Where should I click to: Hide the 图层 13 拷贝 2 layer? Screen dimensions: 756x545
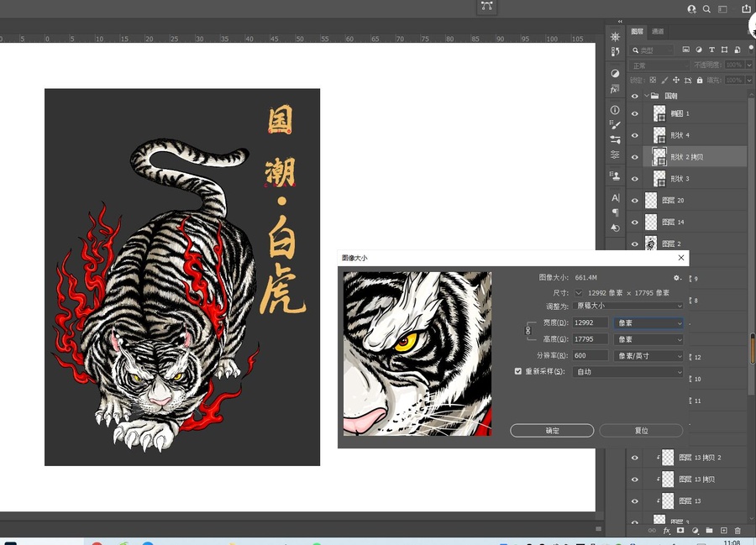(x=635, y=458)
